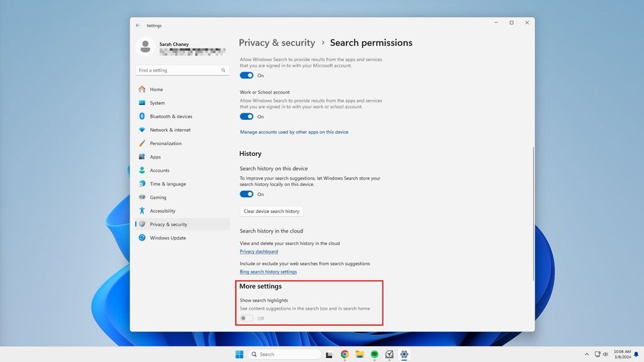
Task: Toggle the Microsoft account search permission off
Action: click(x=246, y=75)
